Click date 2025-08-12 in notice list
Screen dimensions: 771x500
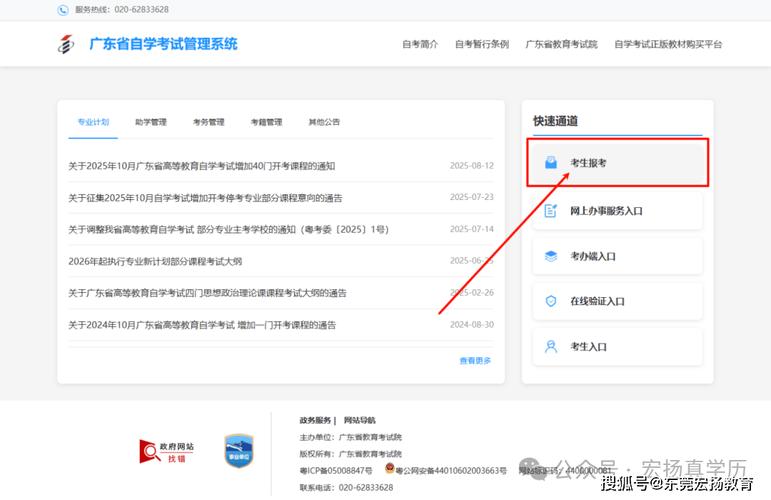(x=472, y=166)
